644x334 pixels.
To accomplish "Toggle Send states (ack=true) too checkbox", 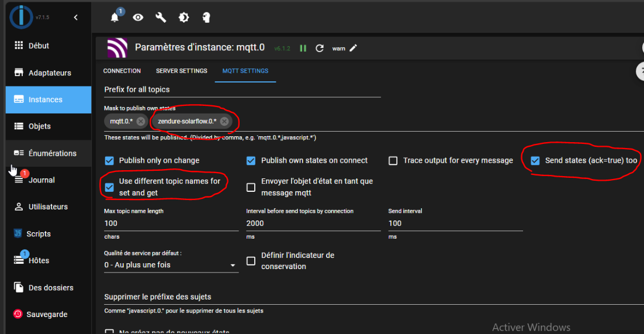I will coord(535,160).
